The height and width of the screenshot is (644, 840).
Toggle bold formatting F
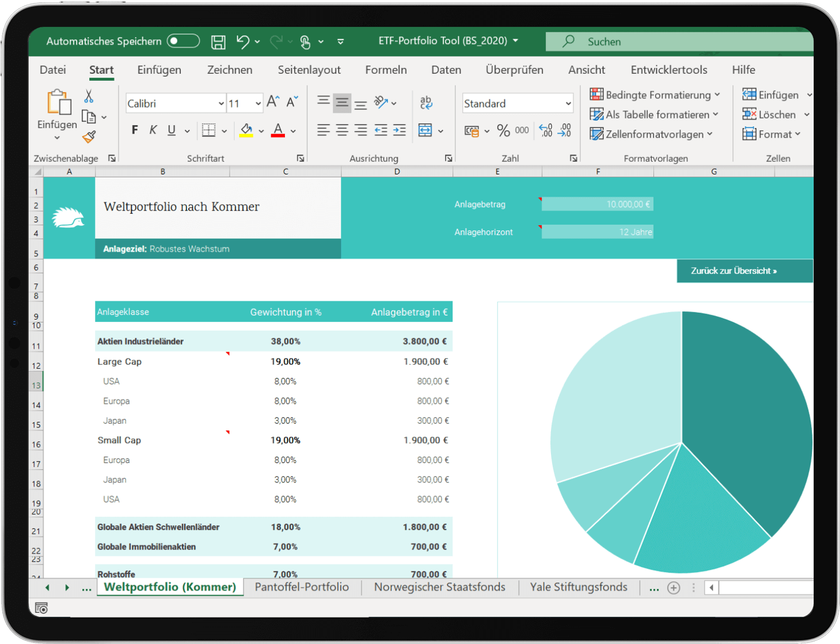click(135, 130)
